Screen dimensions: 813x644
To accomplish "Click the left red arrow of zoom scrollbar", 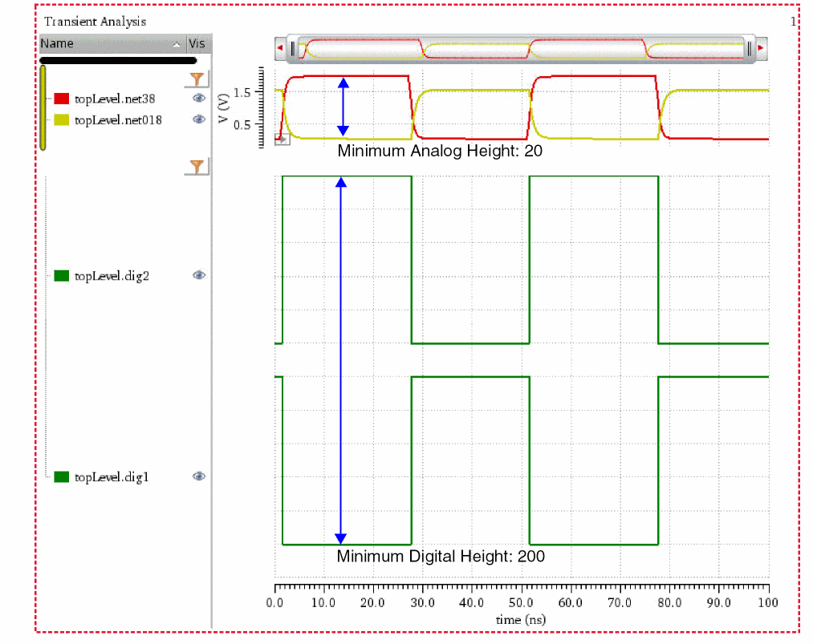I will click(279, 50).
